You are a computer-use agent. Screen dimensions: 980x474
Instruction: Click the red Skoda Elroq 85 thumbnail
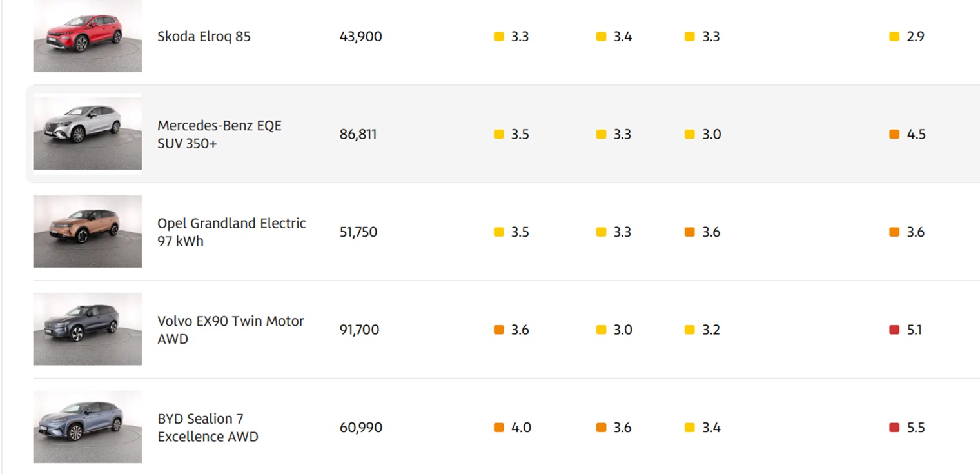[87, 36]
